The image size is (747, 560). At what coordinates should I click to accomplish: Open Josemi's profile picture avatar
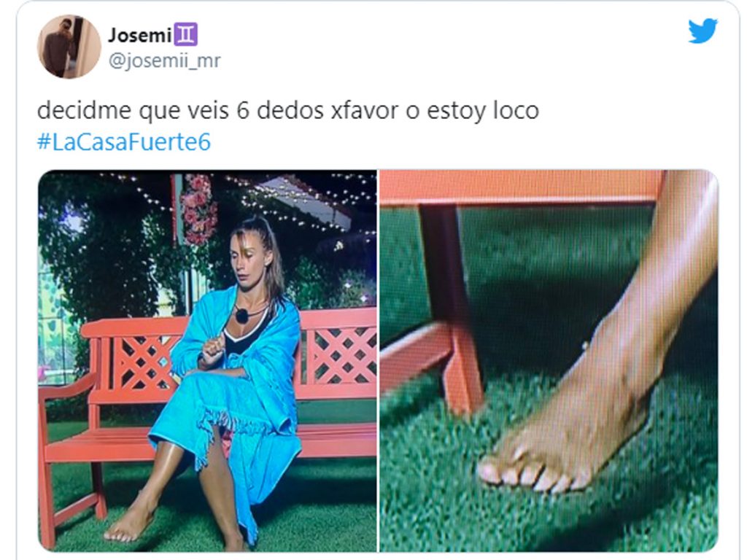[x=69, y=47]
